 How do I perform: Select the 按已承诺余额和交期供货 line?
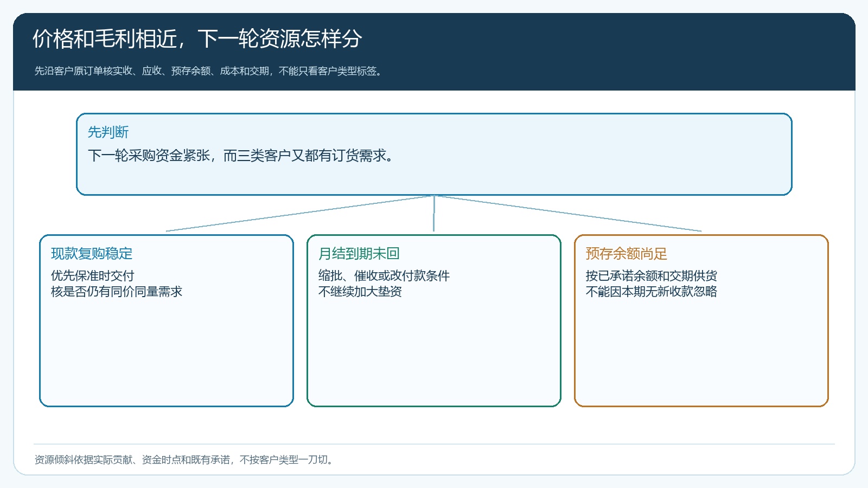click(x=652, y=275)
